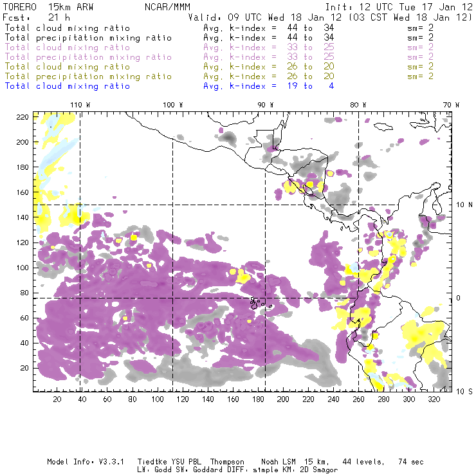
Task: Click the 'simple KM: 2D Smagor' footer text
Action: [295, 470]
